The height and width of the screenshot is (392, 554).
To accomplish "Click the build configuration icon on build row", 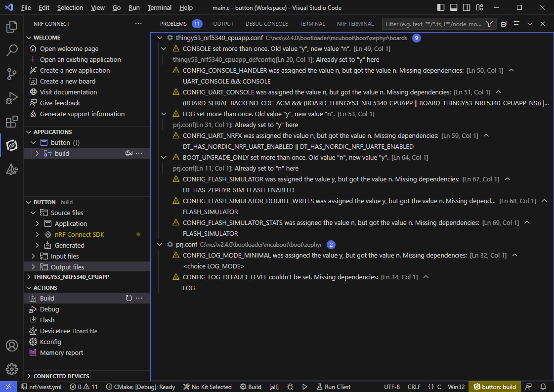I will 129,153.
